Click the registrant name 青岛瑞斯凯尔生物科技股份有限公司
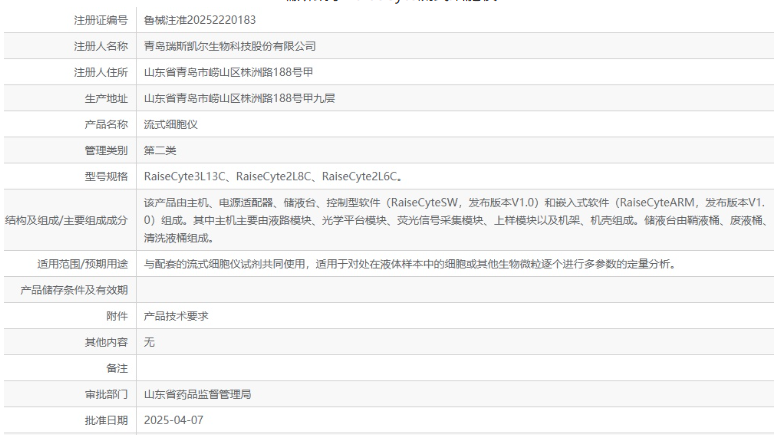776x435 pixels. [x=230, y=47]
